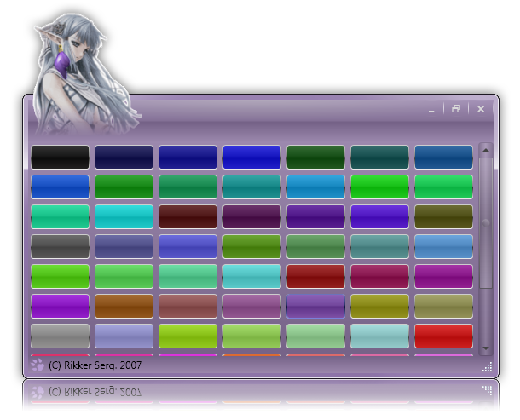Click the resize grip at window corner
This screenshot has height=420, width=520.
coord(487,367)
